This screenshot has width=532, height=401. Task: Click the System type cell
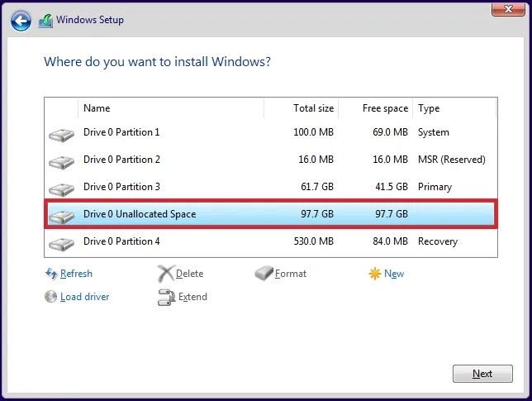point(433,132)
